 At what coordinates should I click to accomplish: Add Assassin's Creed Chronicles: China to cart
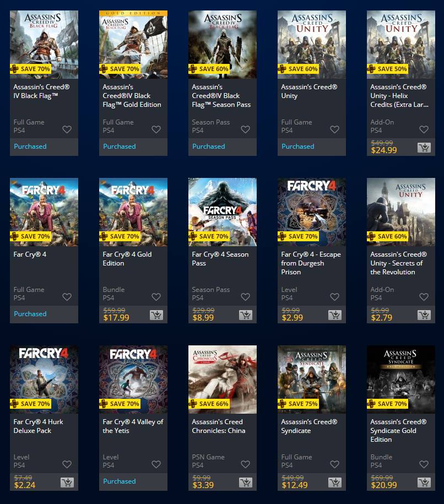pos(246,483)
